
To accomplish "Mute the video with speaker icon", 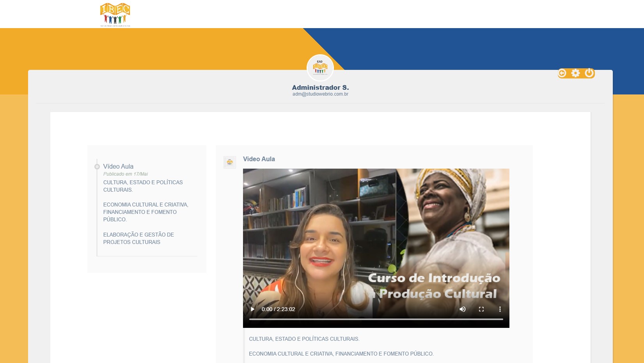I will coord(463,309).
